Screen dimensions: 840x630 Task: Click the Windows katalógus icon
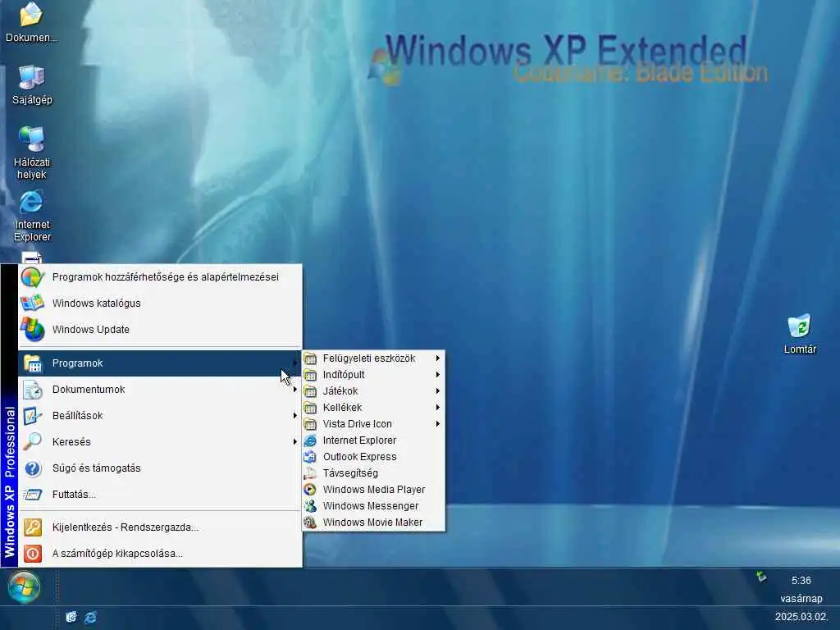33,304
